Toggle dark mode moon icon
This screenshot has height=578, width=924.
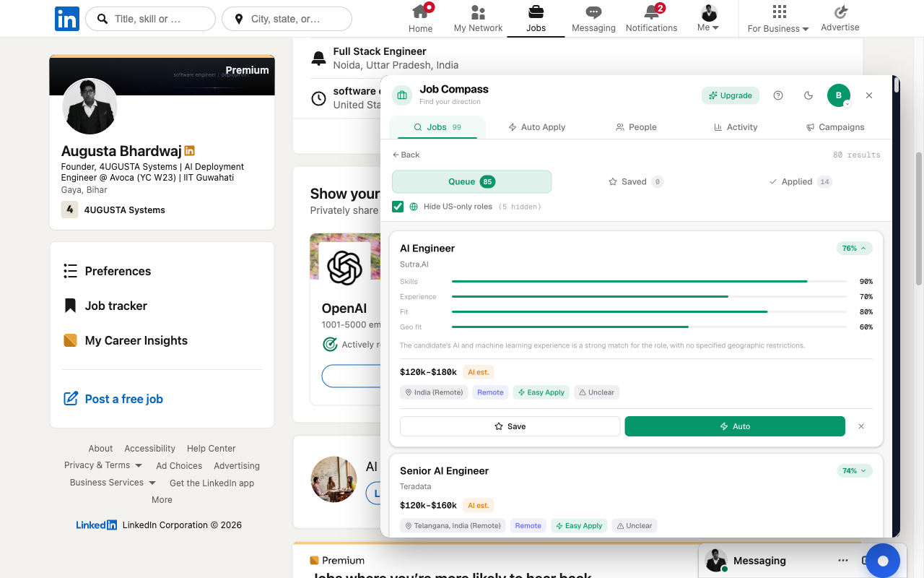coord(808,95)
